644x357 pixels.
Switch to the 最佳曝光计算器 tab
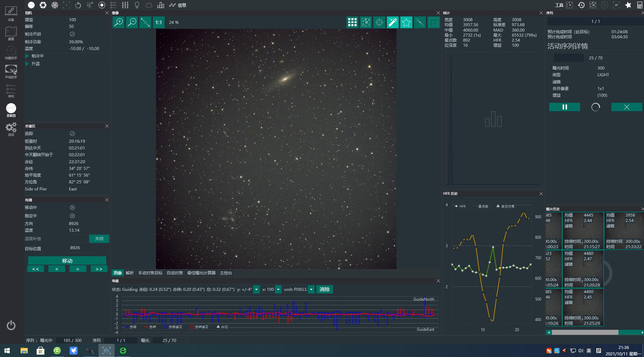(201, 273)
